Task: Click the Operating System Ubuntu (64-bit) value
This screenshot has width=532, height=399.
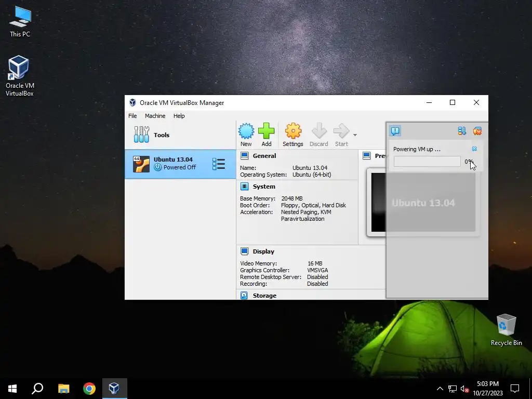Action: click(x=312, y=175)
